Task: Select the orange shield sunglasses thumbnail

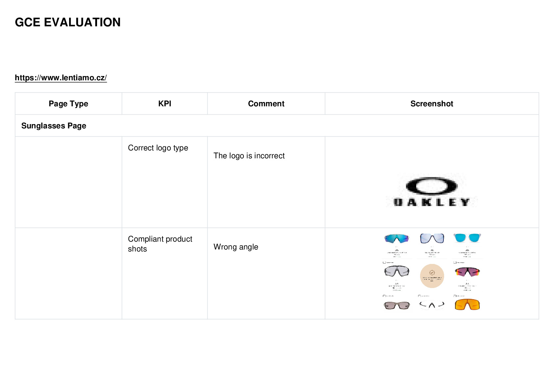Action: [467, 304]
